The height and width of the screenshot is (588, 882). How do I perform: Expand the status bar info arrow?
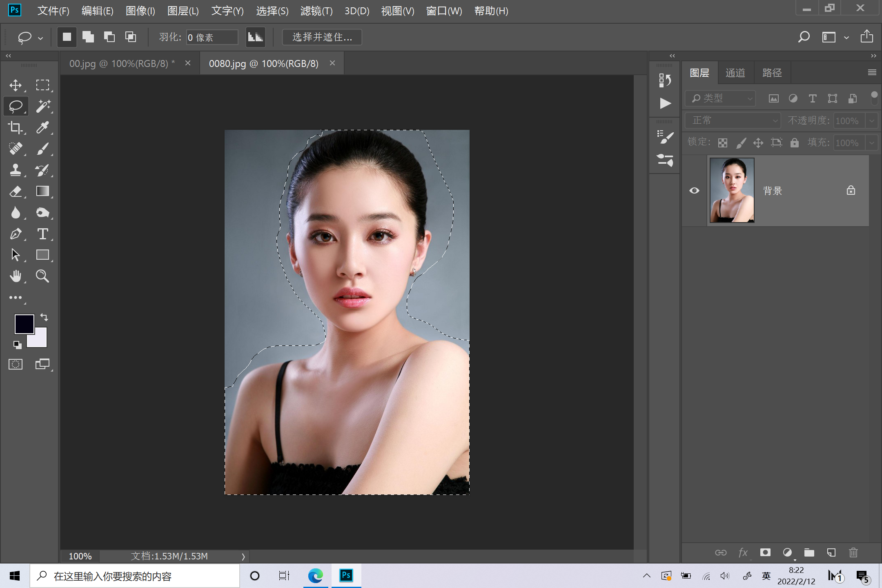pyautogui.click(x=243, y=556)
